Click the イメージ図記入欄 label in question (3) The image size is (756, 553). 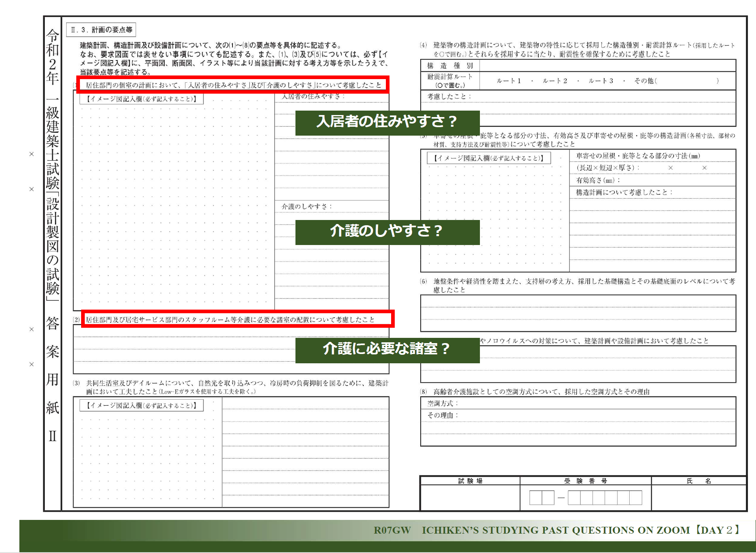click(x=142, y=405)
